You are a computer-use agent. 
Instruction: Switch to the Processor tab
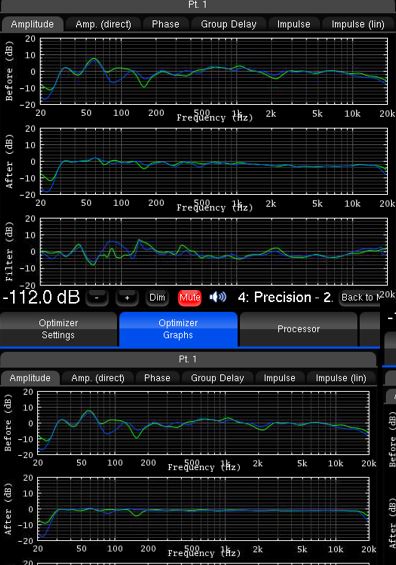[x=298, y=329]
